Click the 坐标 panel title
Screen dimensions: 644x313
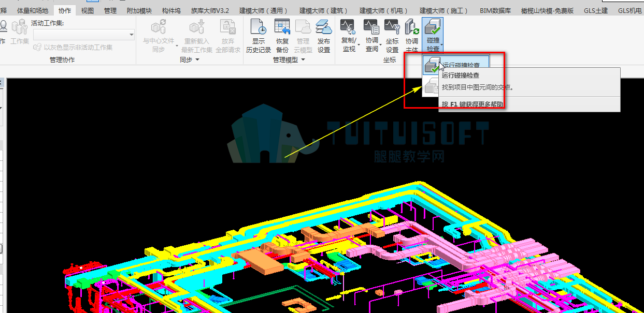pyautogui.click(x=390, y=60)
